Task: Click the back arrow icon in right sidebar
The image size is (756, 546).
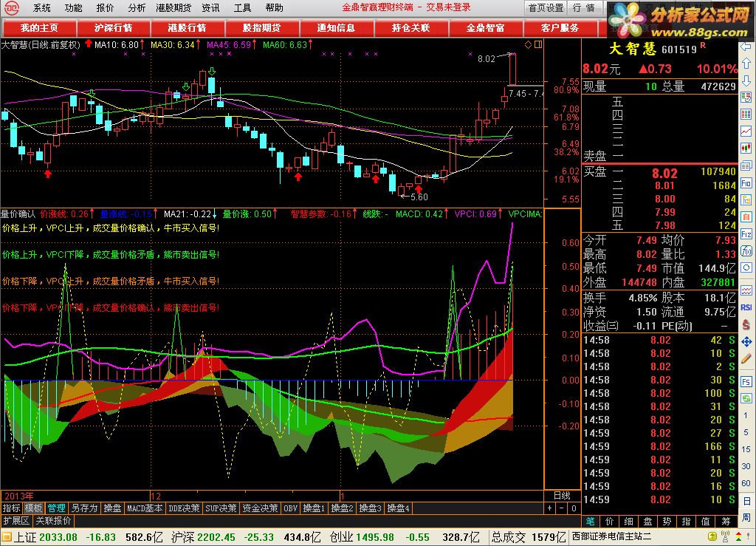Action: 746,47
